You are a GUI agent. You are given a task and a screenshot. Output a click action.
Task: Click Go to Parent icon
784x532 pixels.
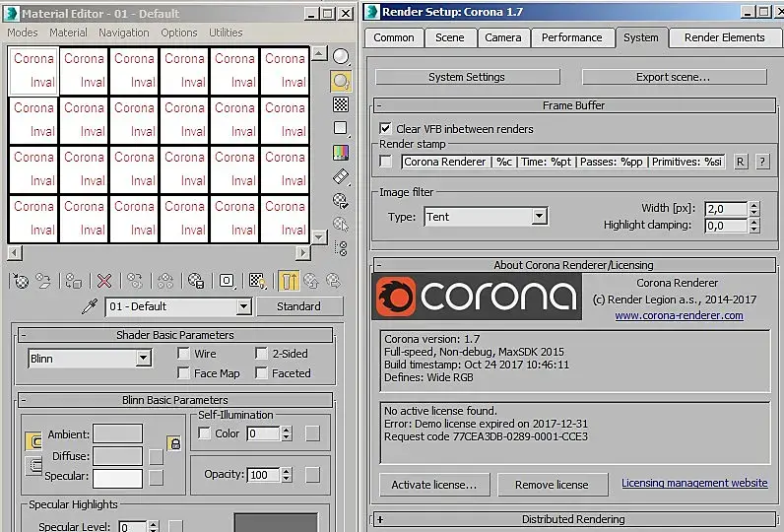[x=311, y=281]
